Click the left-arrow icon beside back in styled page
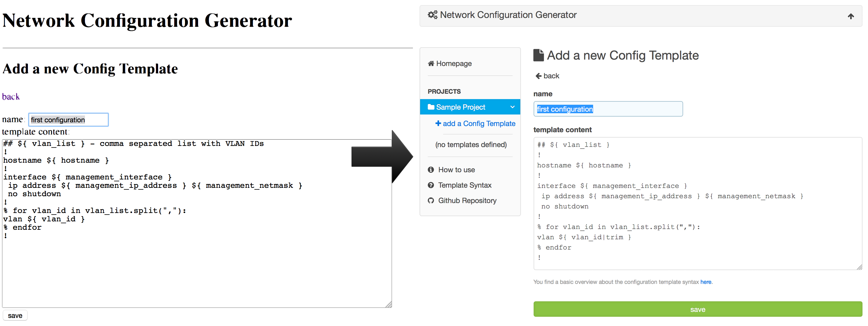 [538, 76]
